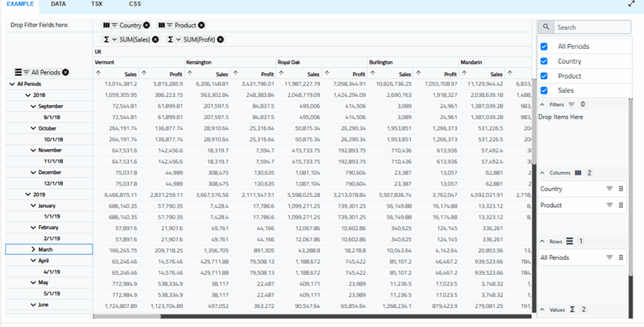Uncheck the Product field checkbox

(544, 76)
